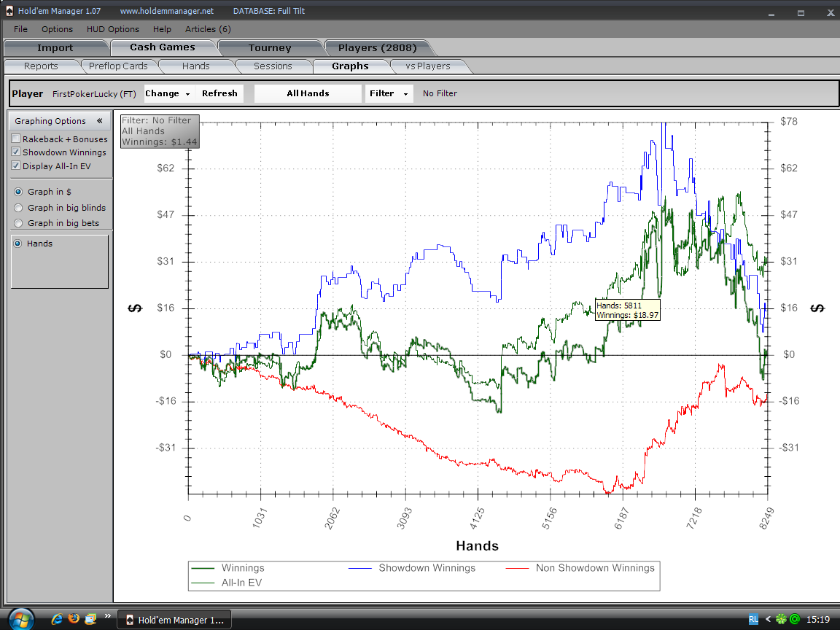This screenshot has width=840, height=630.
Task: Open the Change player dropdown
Action: (x=168, y=93)
